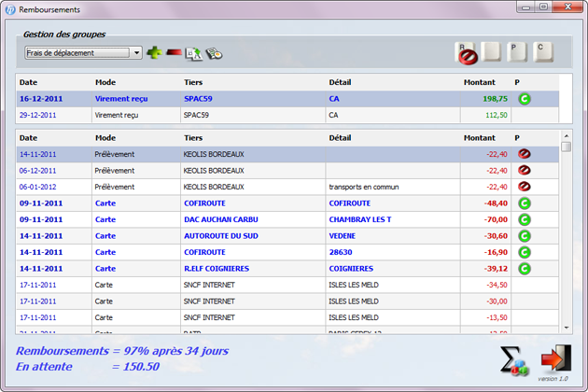The width and height of the screenshot is (588, 392).
Task: Click red forbidden status on 14-11-2011 KEOLIS row
Action: (x=525, y=154)
